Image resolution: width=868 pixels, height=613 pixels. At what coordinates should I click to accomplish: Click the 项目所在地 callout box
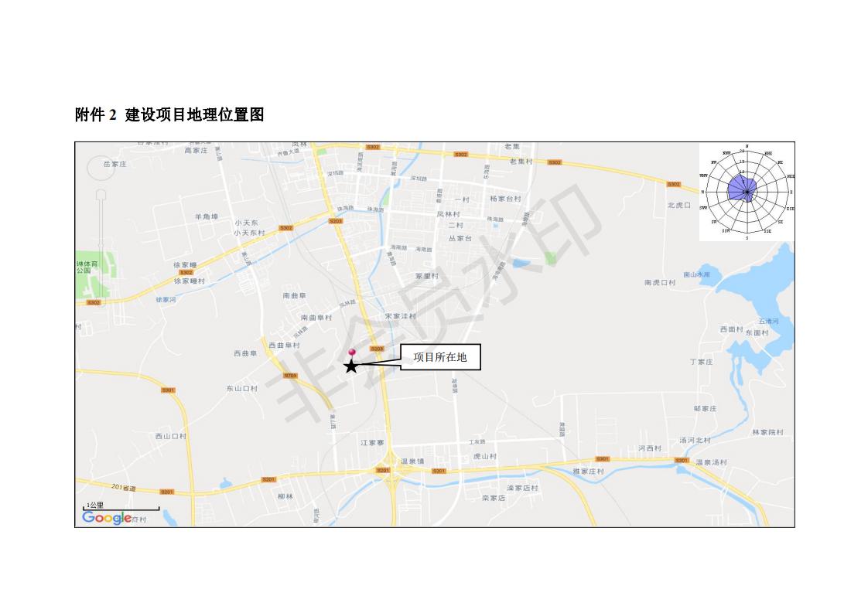point(440,357)
